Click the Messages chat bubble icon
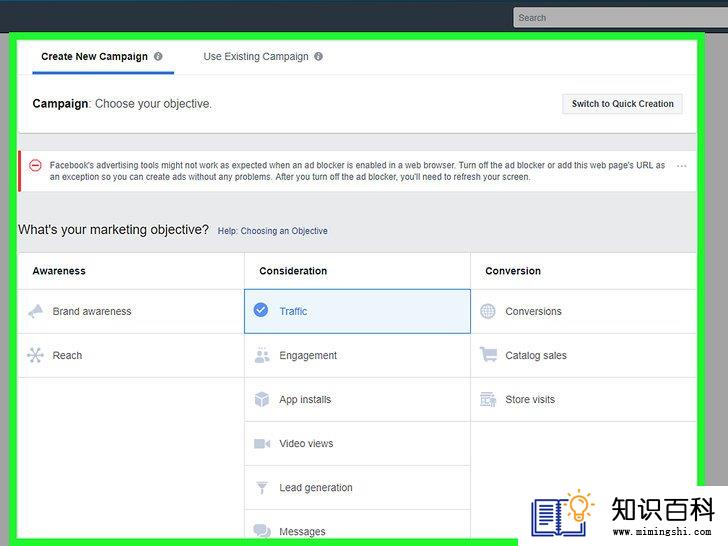 pos(262,530)
